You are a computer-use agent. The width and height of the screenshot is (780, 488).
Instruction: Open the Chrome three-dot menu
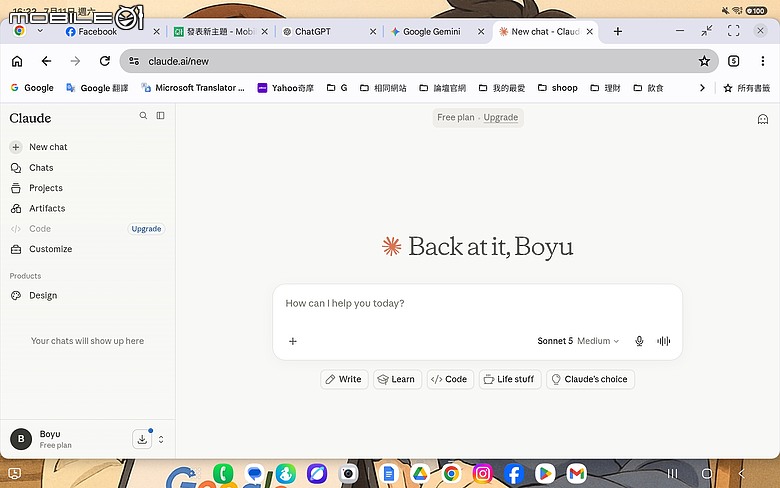tap(763, 61)
